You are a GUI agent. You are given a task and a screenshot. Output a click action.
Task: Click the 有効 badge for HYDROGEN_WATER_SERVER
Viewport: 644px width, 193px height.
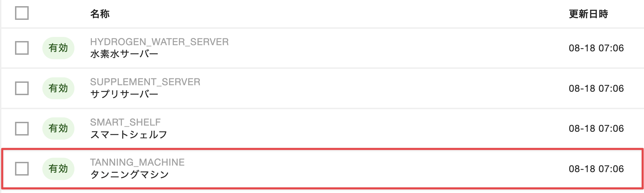[58, 48]
